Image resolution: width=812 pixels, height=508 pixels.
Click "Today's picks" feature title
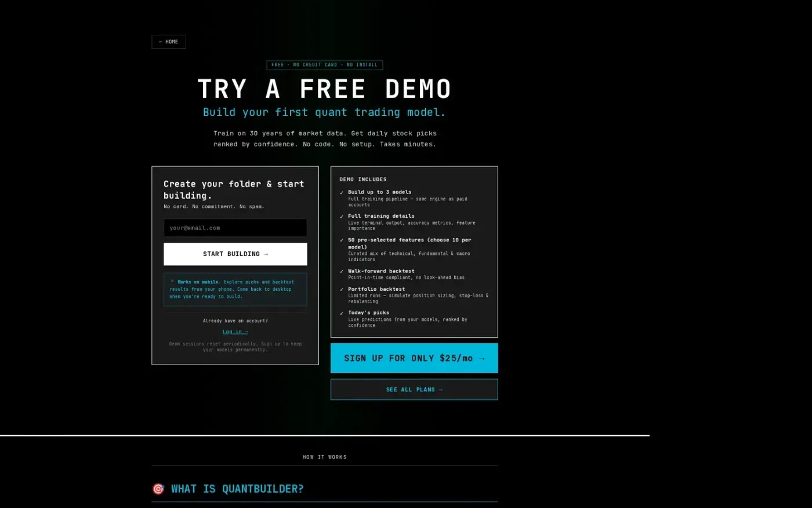click(x=368, y=313)
